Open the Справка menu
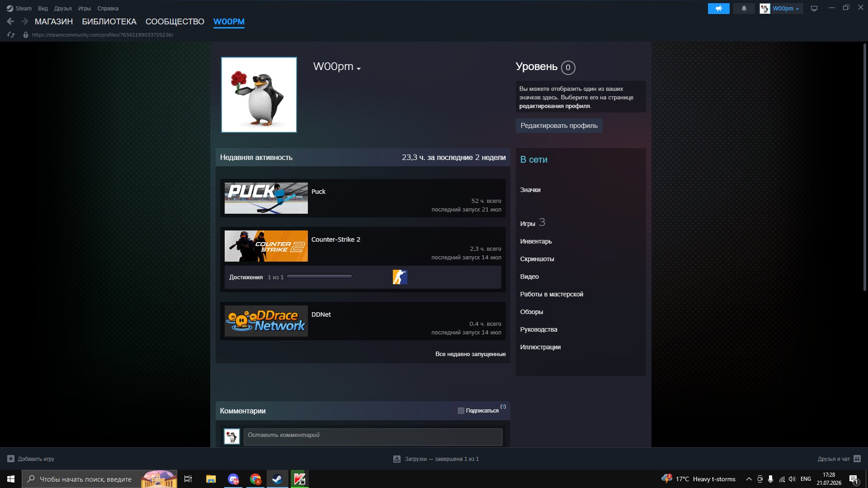The image size is (868, 488). point(108,8)
